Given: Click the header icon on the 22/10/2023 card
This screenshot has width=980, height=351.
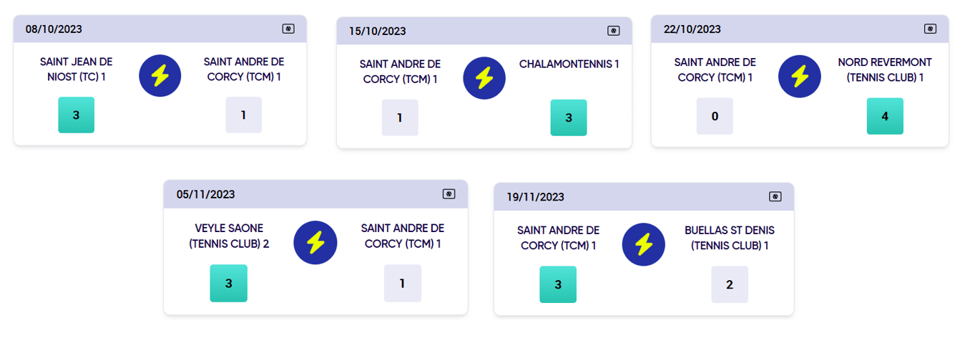Looking at the screenshot, I should (930, 29).
